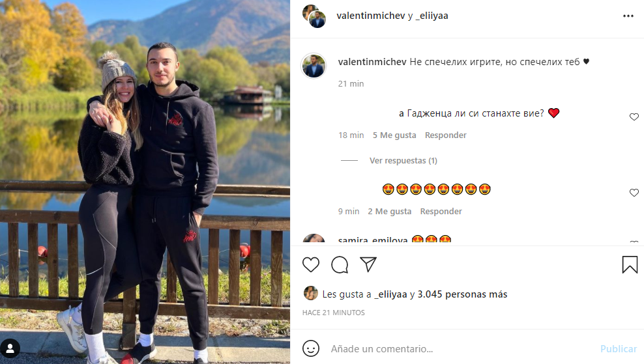
Task: Open comments with the speech bubble icon
Action: (340, 264)
